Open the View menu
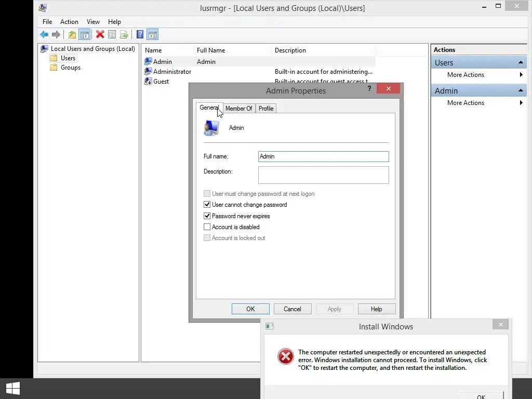Screen dimensions: 532x399 93,22
